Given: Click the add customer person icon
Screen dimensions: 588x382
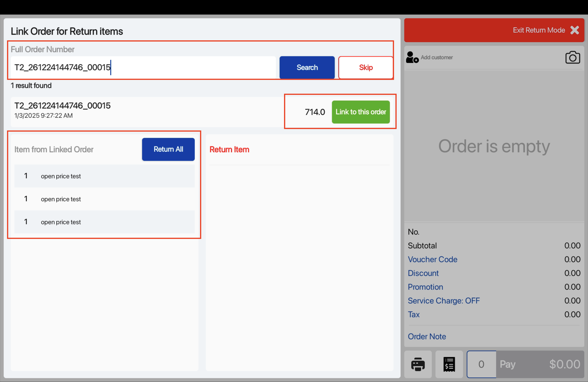Looking at the screenshot, I should coord(412,58).
